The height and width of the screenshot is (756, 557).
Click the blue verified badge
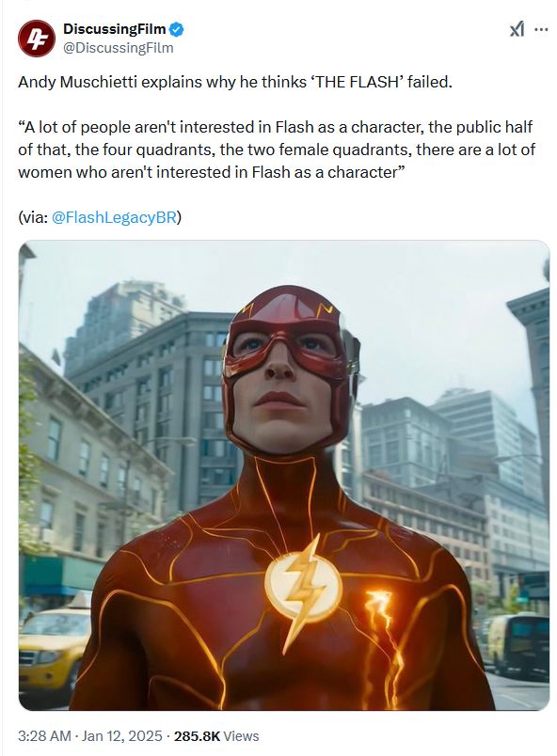click(177, 29)
